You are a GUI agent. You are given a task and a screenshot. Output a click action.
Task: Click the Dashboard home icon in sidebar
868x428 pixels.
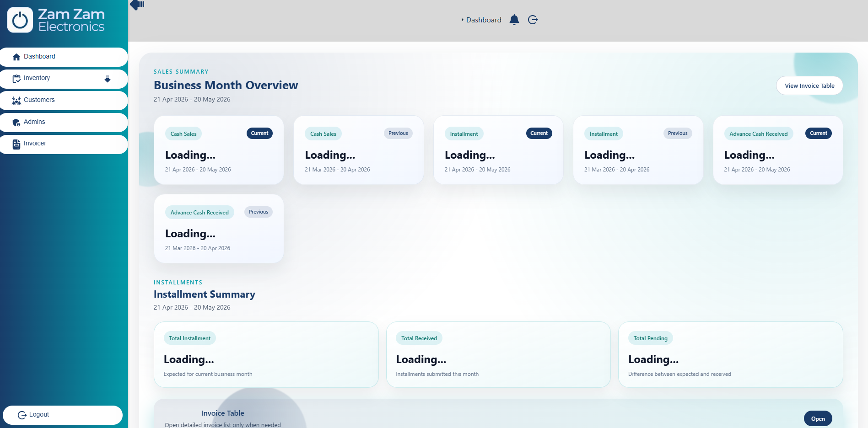16,57
